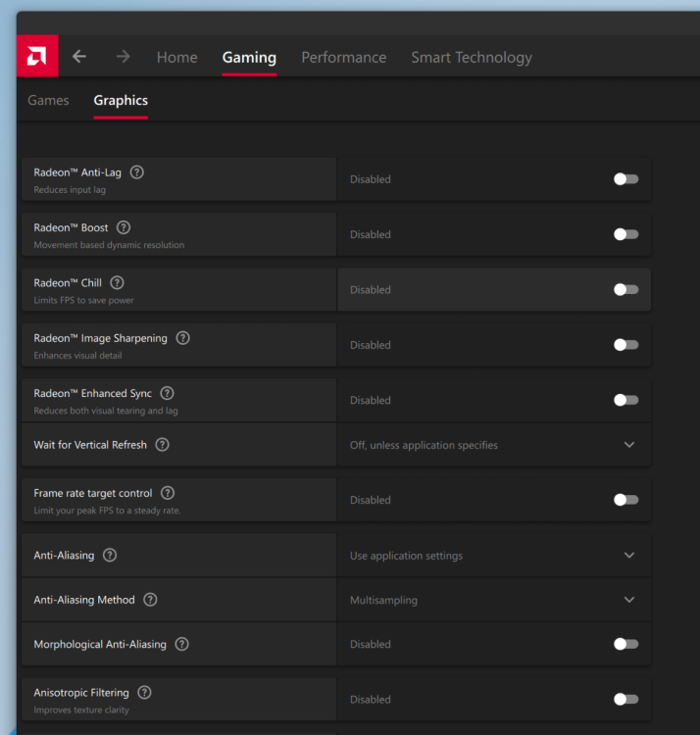700x735 pixels.
Task: Enable Radeon Chill toggle
Action: click(x=625, y=289)
